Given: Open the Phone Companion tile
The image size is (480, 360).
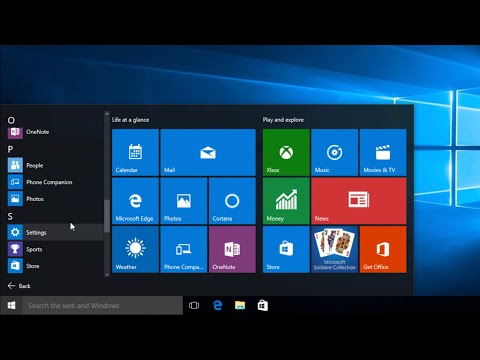Looking at the screenshot, I should [x=184, y=249].
